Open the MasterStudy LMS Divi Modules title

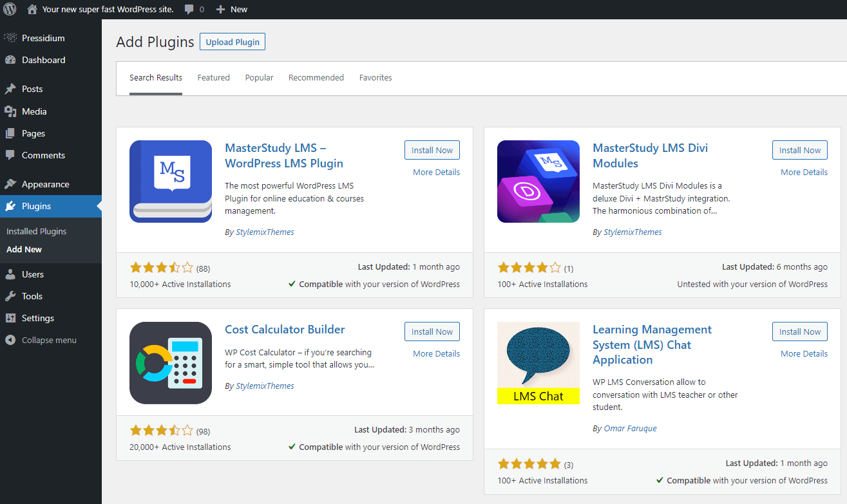click(651, 156)
